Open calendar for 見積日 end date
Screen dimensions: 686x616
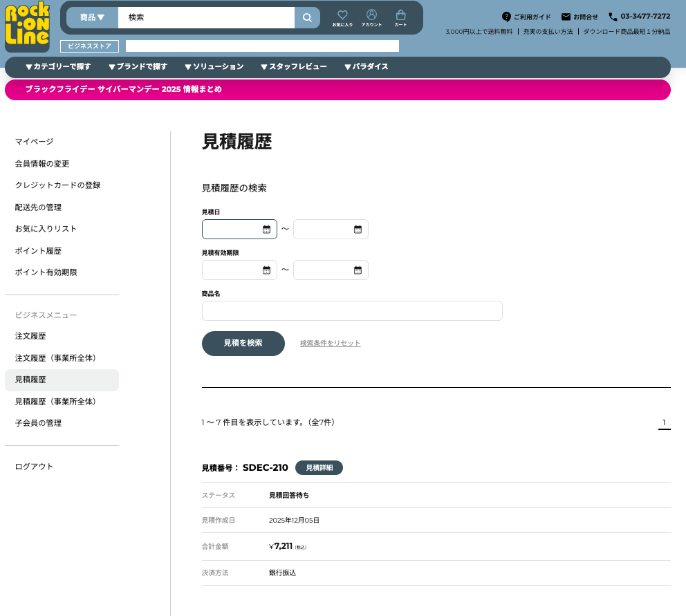[358, 230]
